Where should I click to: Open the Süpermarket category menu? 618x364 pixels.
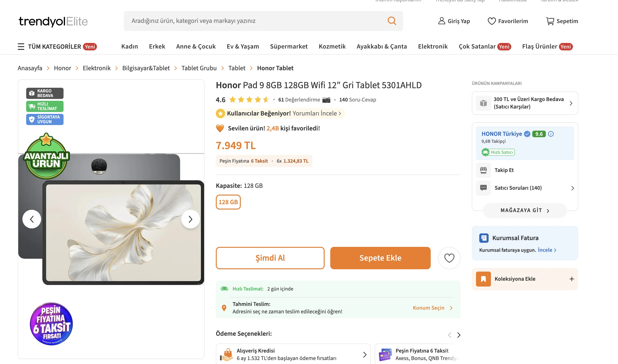[289, 47]
